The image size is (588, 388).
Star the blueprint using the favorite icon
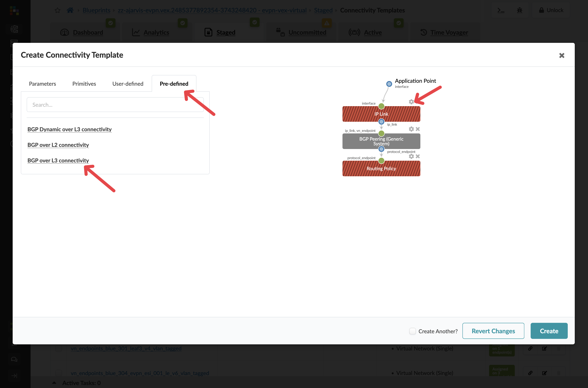coord(57,10)
